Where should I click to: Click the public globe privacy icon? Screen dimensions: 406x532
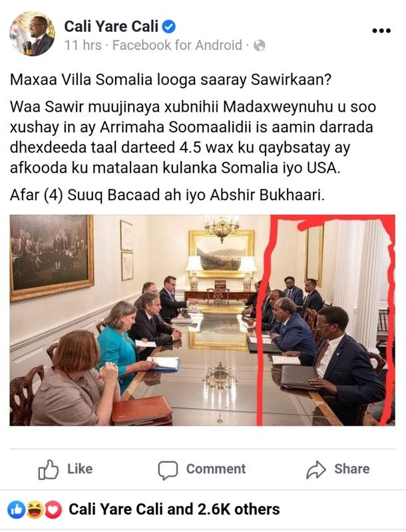click(260, 45)
